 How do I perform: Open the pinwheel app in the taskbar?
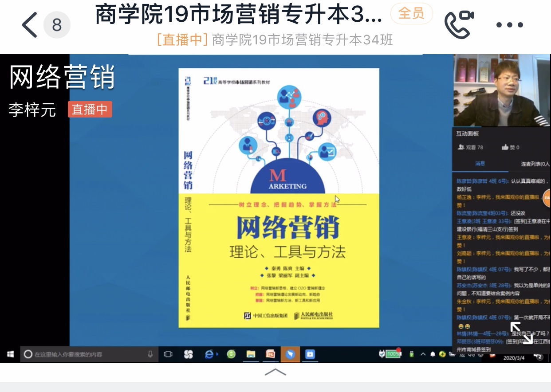189,354
